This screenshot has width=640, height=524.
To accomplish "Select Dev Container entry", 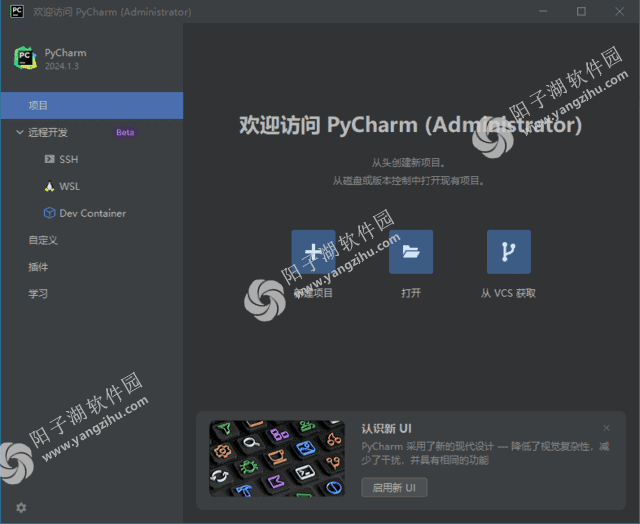I will click(x=92, y=213).
